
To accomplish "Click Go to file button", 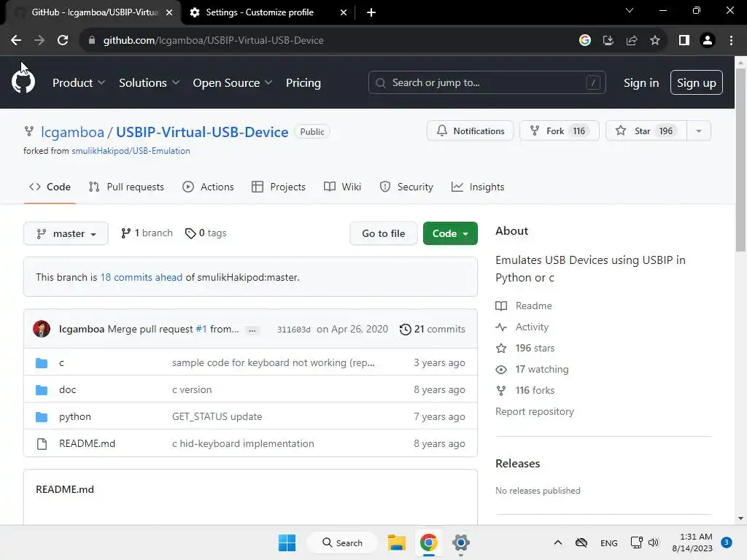I will coord(383,233).
